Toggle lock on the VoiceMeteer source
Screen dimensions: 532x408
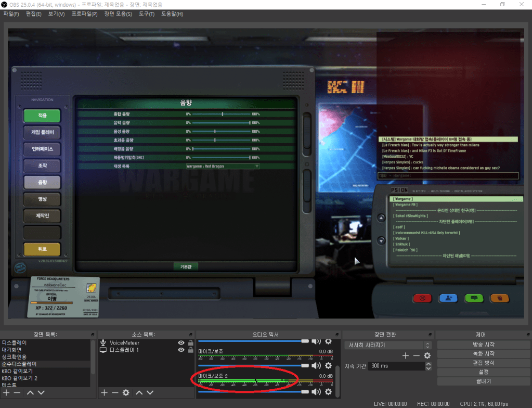(190, 343)
